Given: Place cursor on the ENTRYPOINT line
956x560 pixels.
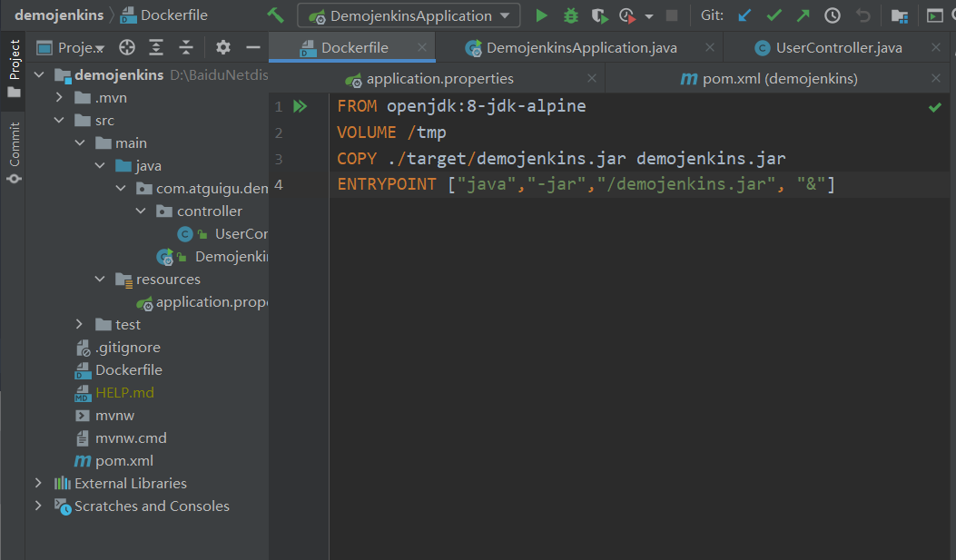Looking at the screenshot, I should 586,184.
